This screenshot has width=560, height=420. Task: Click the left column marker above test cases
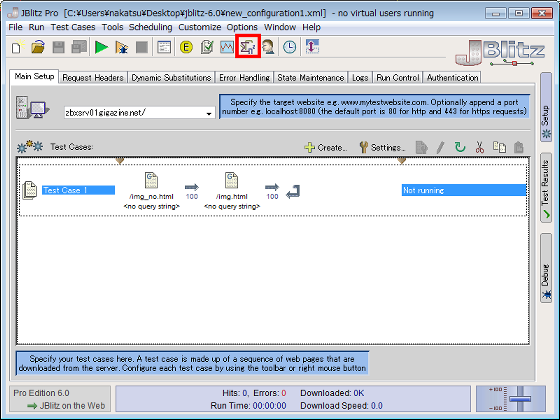120,161
